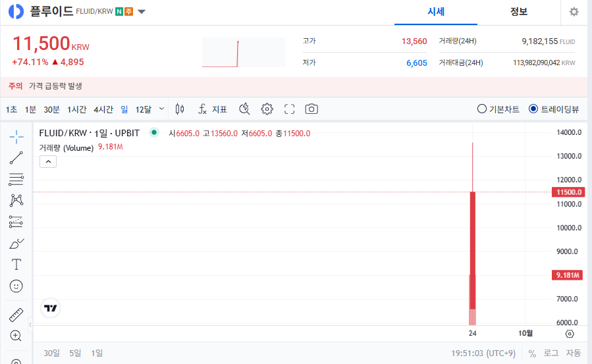Click the low price 6,605 value

417,63
